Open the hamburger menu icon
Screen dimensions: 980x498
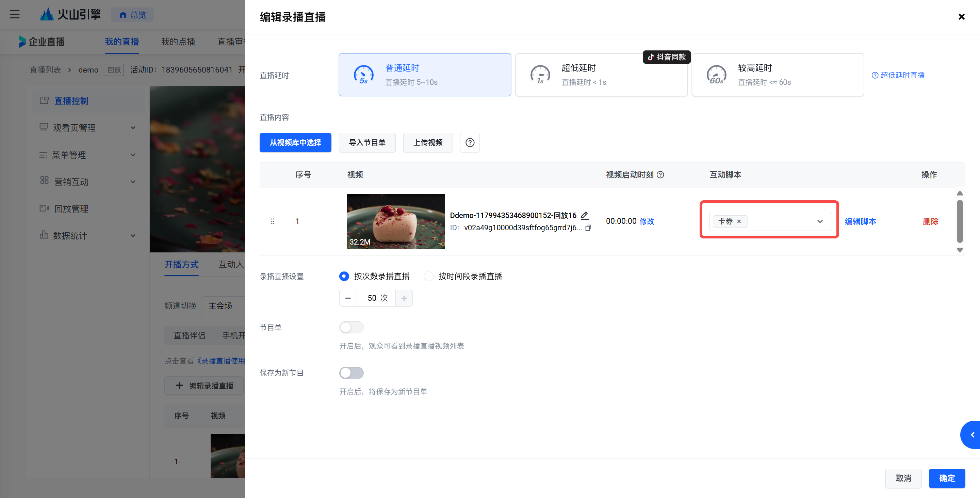pos(14,14)
